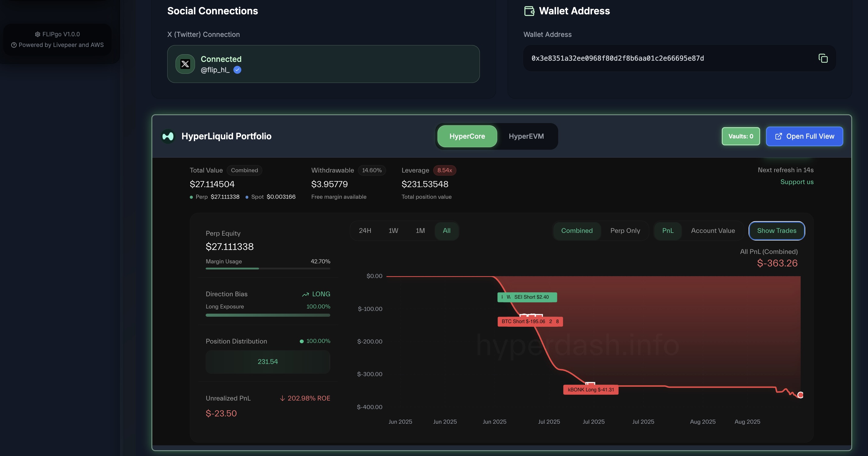This screenshot has height=456, width=868.
Task: Select the 1W time range
Action: (393, 230)
